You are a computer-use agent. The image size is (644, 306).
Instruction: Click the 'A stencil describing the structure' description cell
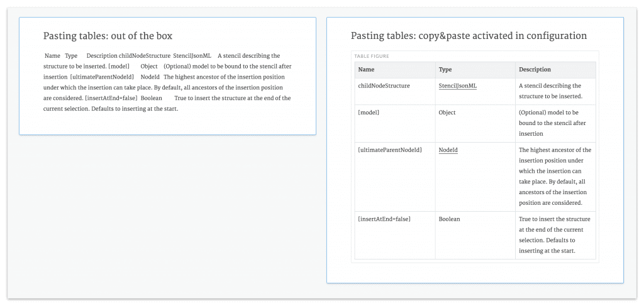pyautogui.click(x=555, y=91)
